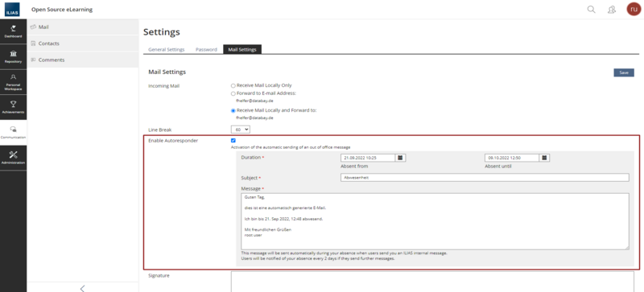Image resolution: width=644 pixels, height=292 pixels.
Task: Open the search magnifier icon
Action: click(x=591, y=10)
